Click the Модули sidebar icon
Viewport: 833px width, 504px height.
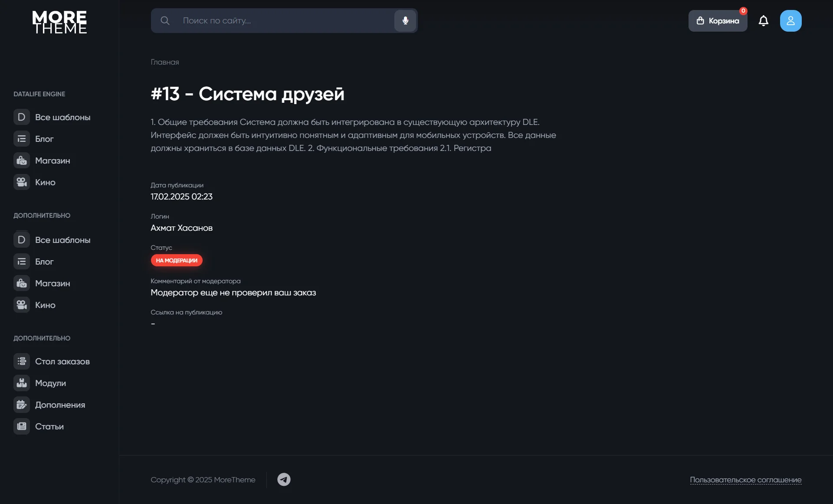point(22,383)
